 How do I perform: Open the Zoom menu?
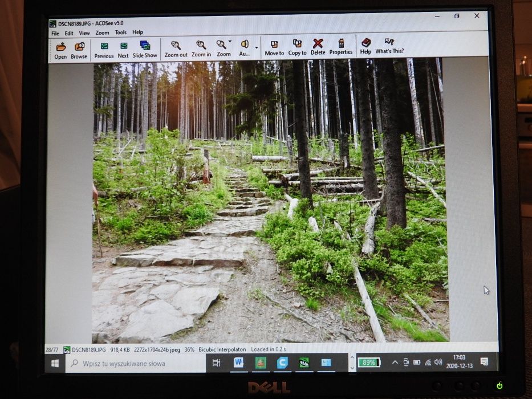[102, 32]
